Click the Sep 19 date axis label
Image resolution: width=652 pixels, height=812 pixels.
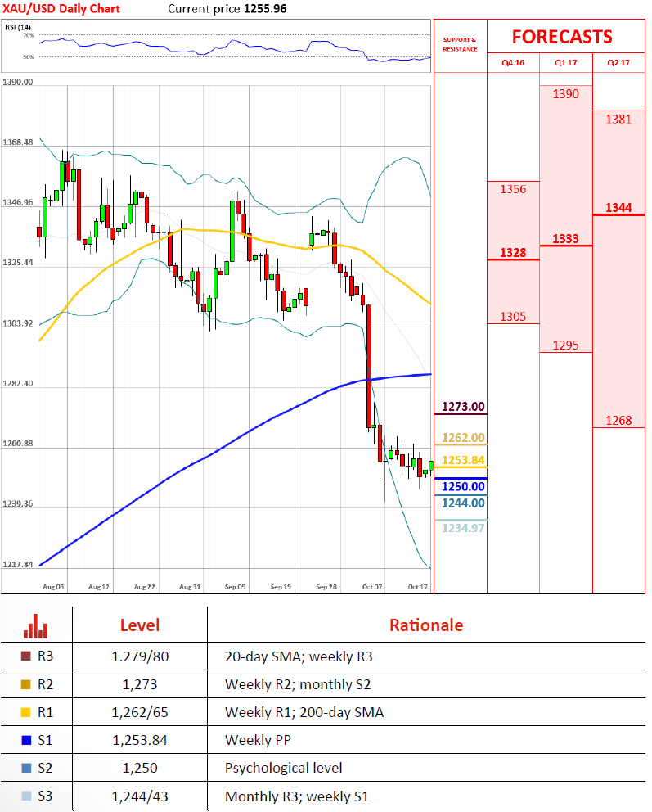tap(281, 587)
